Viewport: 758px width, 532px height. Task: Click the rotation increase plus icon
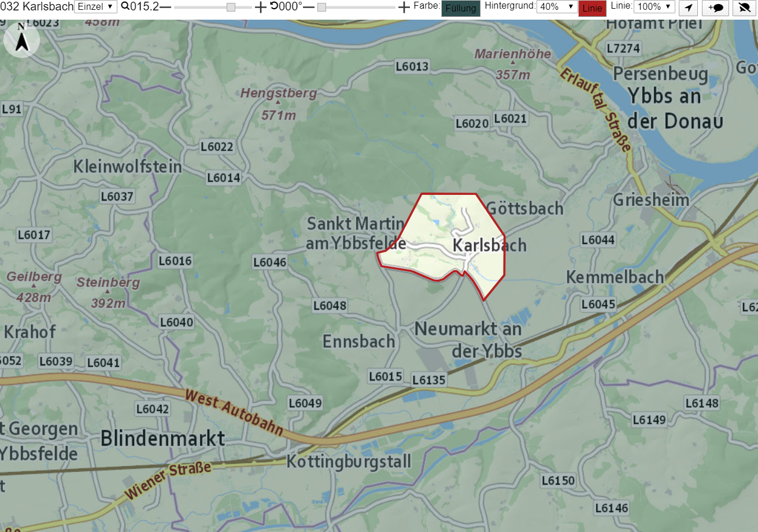tap(404, 7)
